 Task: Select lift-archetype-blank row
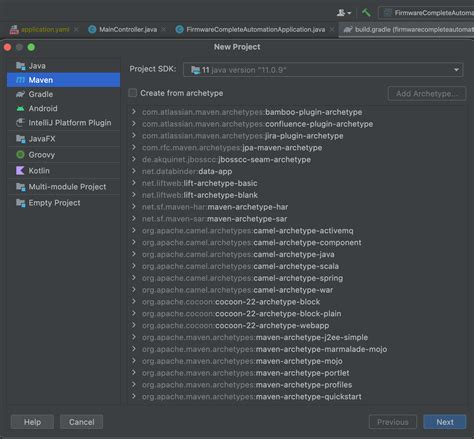coord(297,195)
